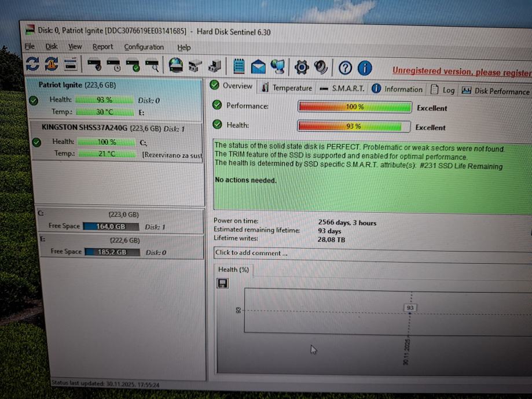Click the 185,2 GB free space bar
This screenshot has height=399, width=532.
coord(112,252)
